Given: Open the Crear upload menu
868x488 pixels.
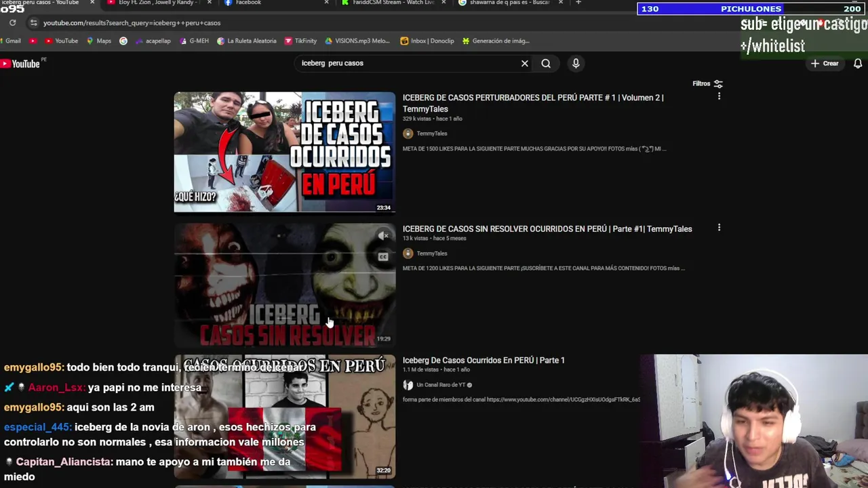Looking at the screenshot, I should [825, 63].
